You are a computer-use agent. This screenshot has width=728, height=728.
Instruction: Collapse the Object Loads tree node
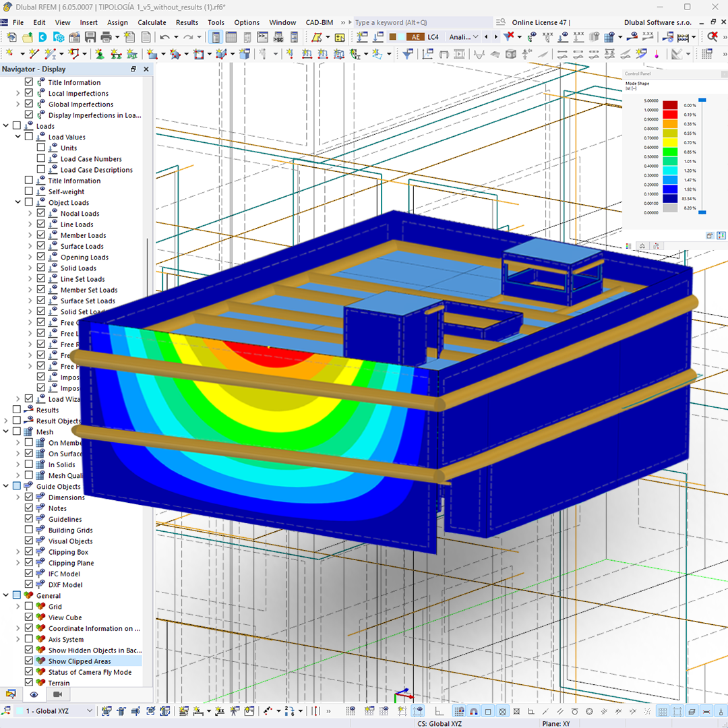point(18,202)
